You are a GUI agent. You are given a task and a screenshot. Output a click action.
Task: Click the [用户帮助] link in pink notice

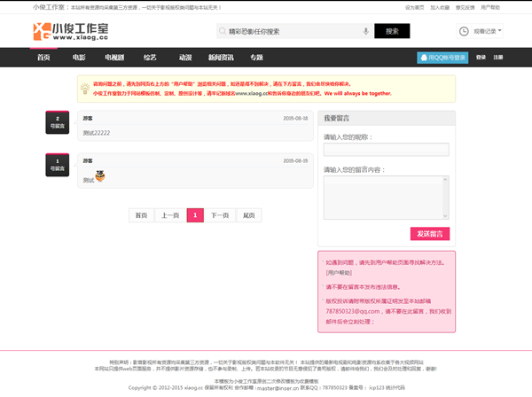(x=339, y=273)
